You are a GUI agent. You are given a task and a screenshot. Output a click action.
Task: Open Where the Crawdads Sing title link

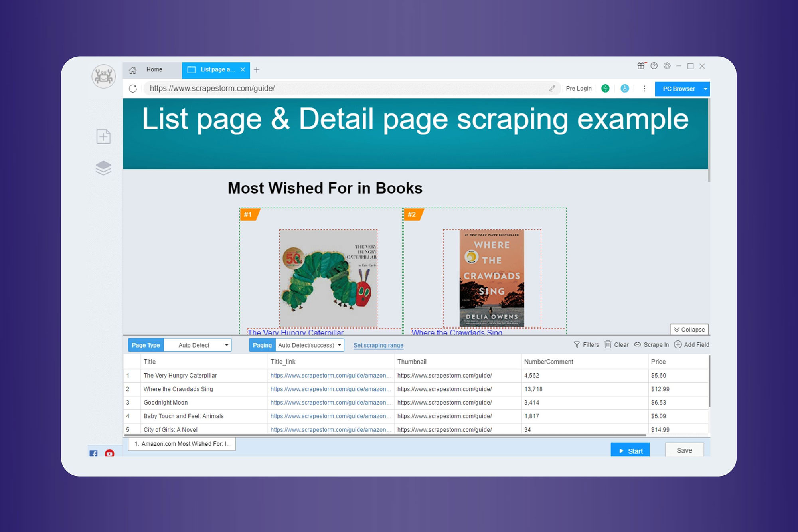coord(457,332)
